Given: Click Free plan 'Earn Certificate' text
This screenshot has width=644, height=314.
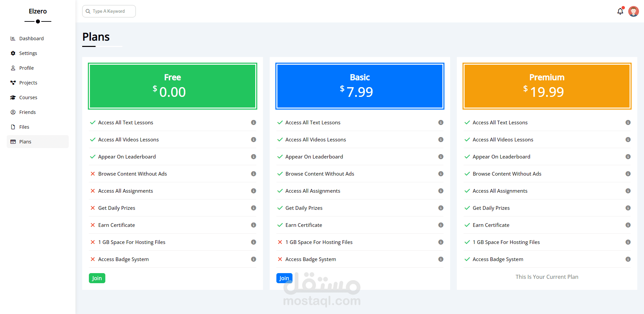Looking at the screenshot, I should 117,225.
